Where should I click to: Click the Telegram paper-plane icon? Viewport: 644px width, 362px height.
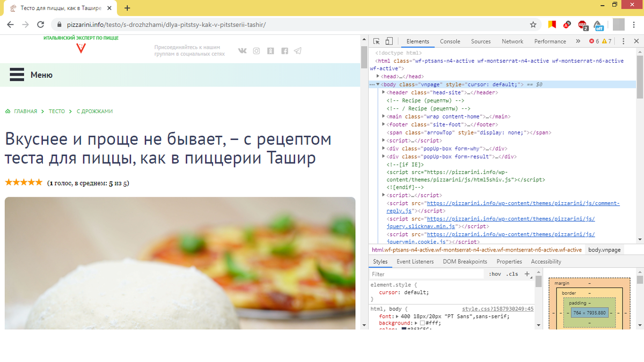[x=298, y=51]
